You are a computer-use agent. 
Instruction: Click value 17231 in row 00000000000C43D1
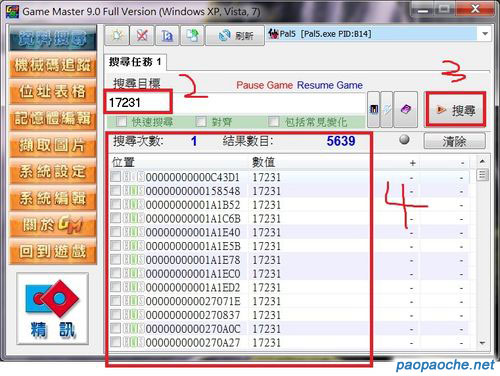click(266, 177)
